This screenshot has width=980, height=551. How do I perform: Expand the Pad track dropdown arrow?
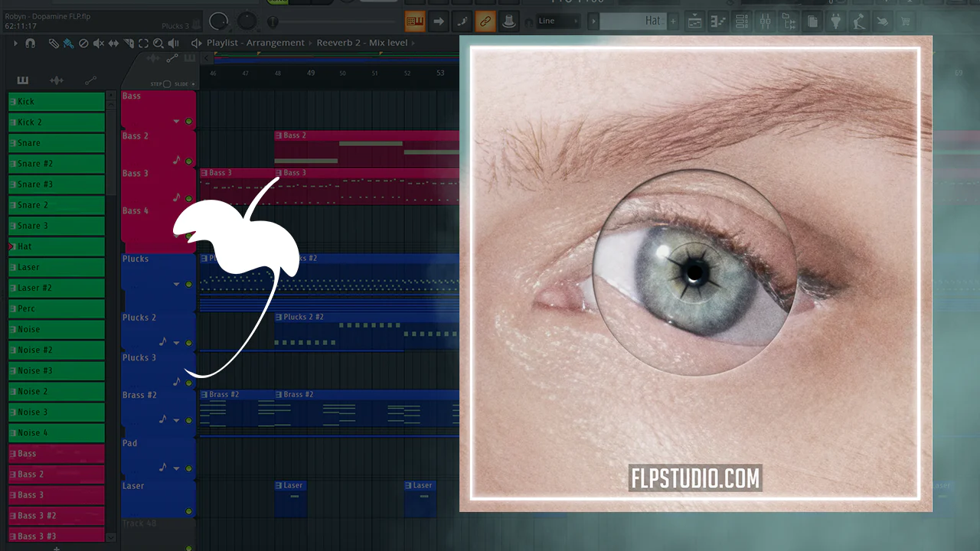tap(176, 468)
